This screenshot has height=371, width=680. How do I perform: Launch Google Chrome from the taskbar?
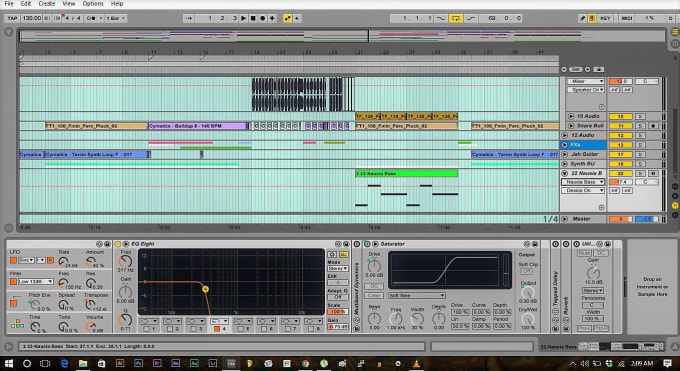pos(305,364)
